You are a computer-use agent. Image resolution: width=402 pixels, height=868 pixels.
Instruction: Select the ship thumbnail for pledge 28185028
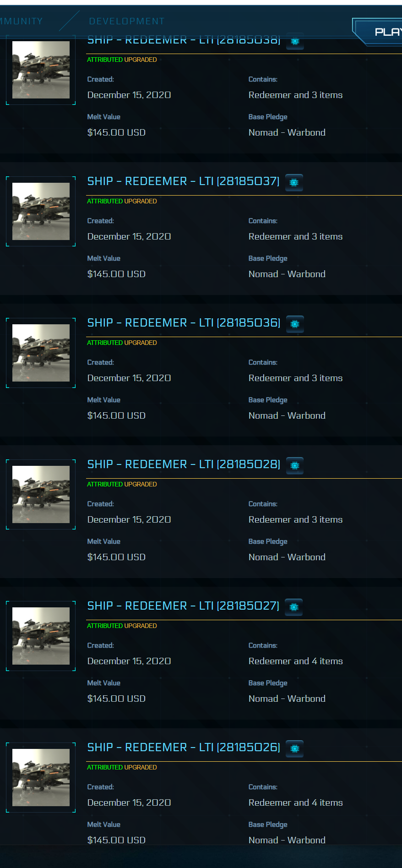click(x=41, y=494)
